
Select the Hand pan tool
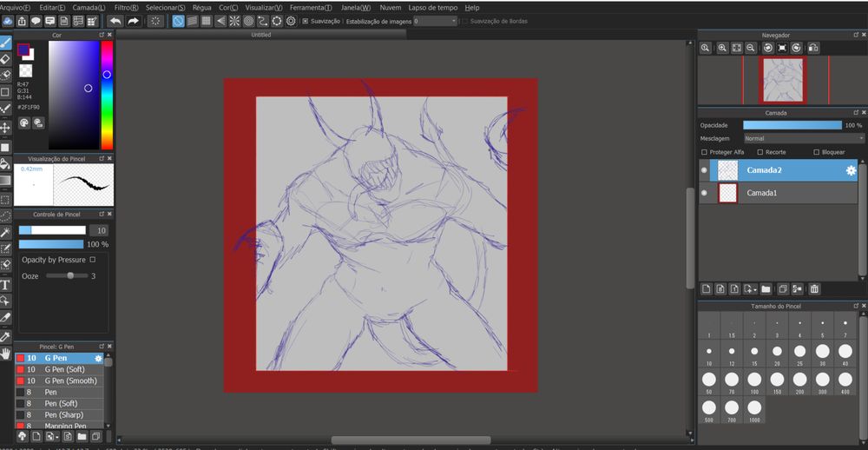[x=5, y=354]
